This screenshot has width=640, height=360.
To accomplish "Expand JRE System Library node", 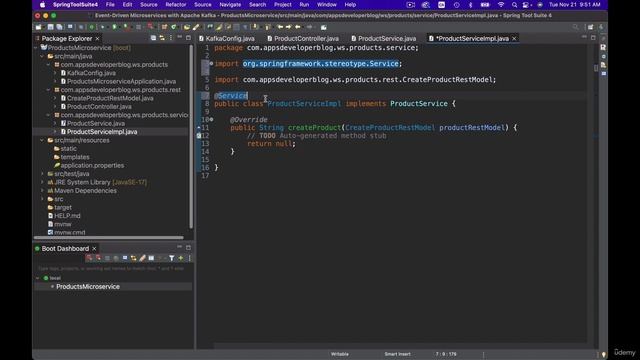I will point(42,182).
